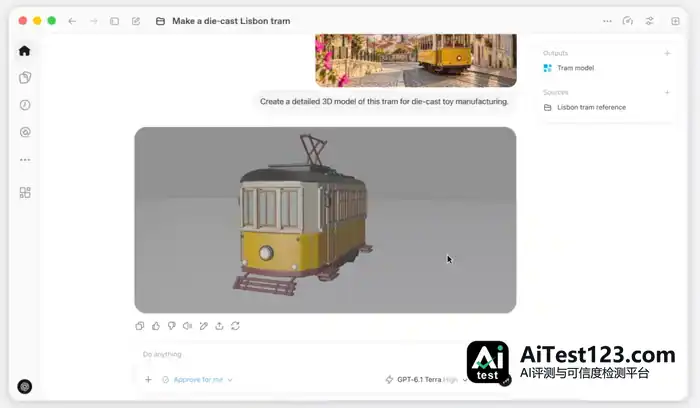Add attachment with plus icon in composer
700x408 pixels.
click(x=149, y=379)
